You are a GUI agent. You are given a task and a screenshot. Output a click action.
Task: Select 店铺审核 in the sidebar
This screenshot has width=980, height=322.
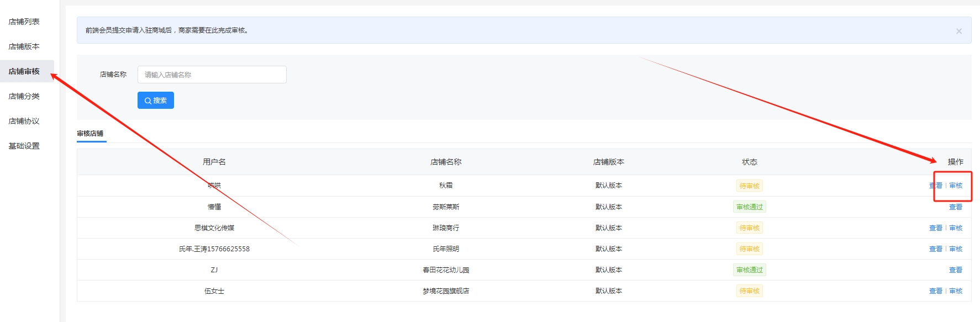(x=24, y=71)
